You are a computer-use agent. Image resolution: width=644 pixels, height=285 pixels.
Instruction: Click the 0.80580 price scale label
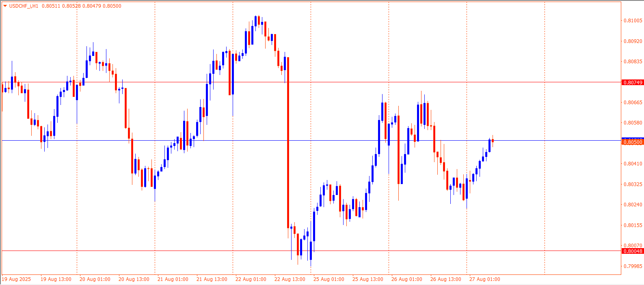(633, 123)
